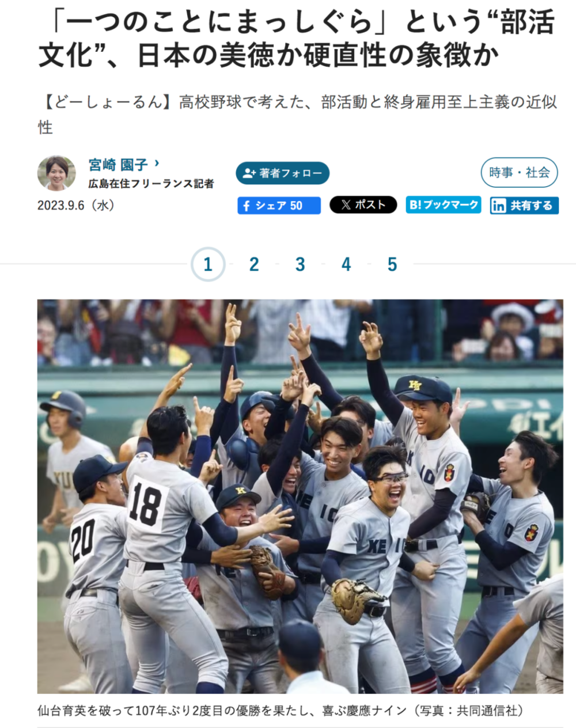Click the article headline about 部活文化
This screenshot has width=576, height=728.
pyautogui.click(x=297, y=39)
